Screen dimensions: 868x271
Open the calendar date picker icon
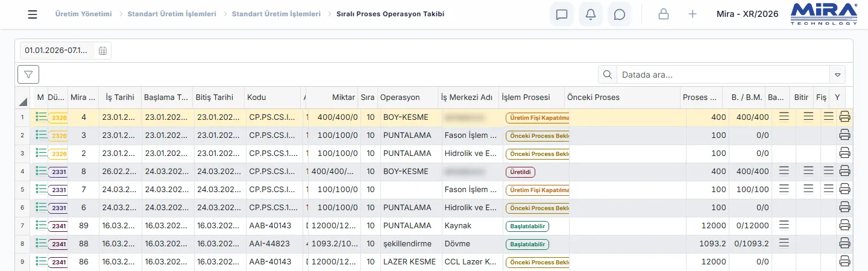[x=103, y=51]
